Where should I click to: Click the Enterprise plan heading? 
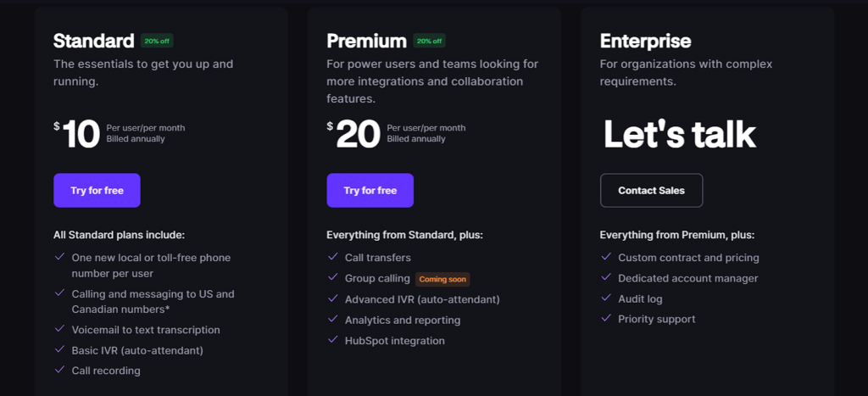click(645, 41)
